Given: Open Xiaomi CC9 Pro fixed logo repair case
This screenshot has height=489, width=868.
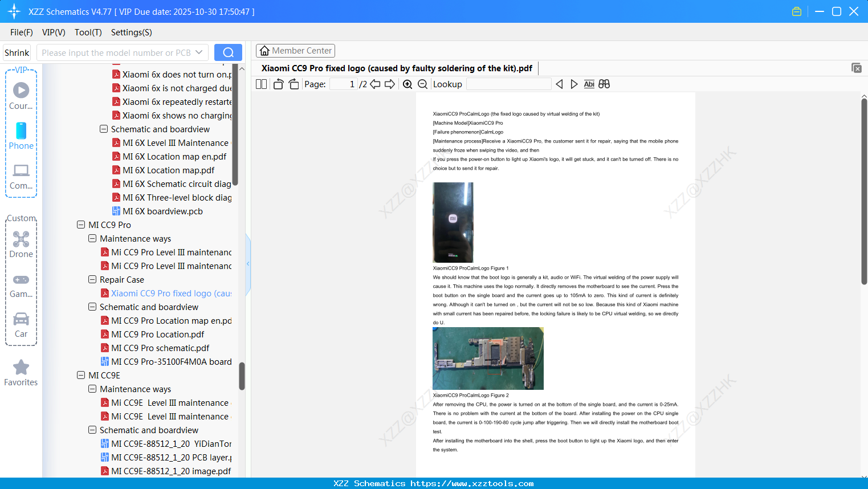Looking at the screenshot, I should tap(166, 294).
